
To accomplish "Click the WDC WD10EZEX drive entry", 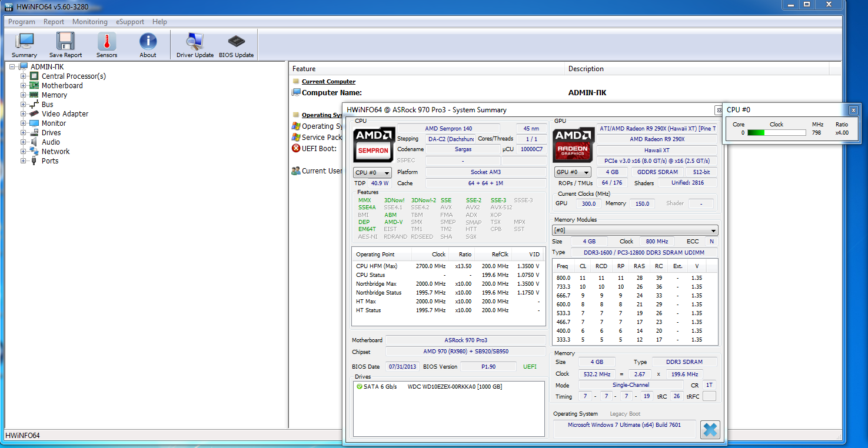I will [455, 387].
